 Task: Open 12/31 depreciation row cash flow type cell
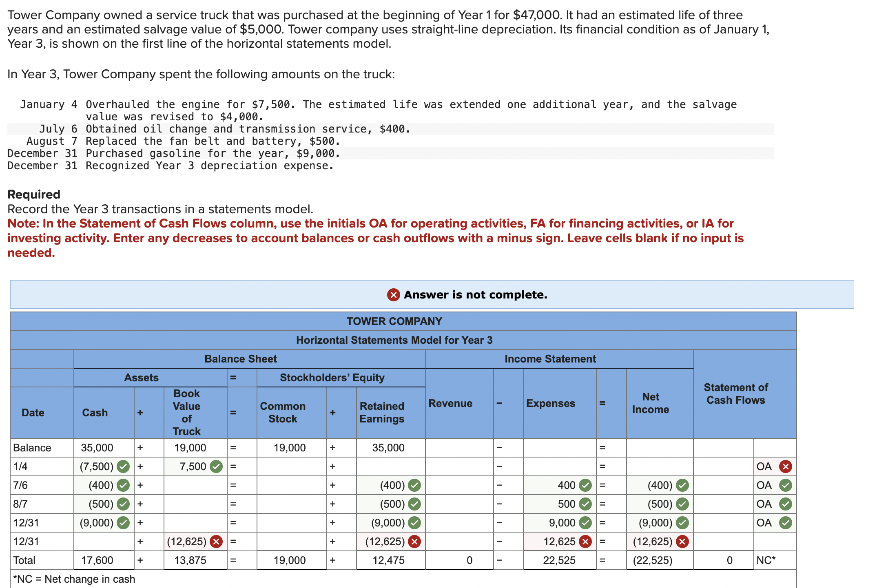pos(774,542)
